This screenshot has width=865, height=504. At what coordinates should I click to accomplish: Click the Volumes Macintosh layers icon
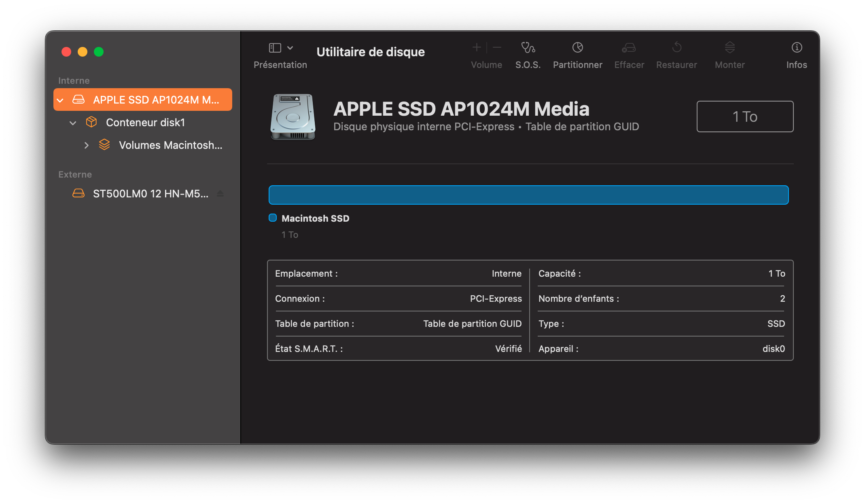point(104,144)
